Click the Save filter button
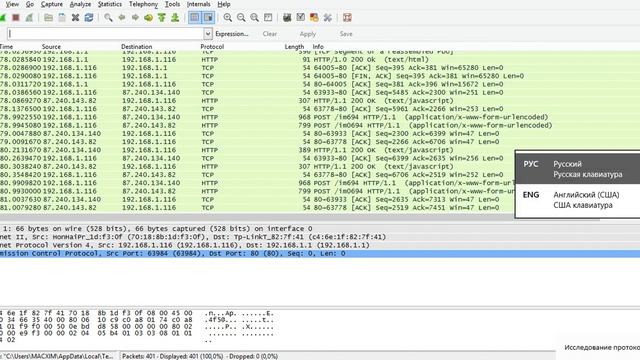The image size is (640, 360). click(346, 34)
